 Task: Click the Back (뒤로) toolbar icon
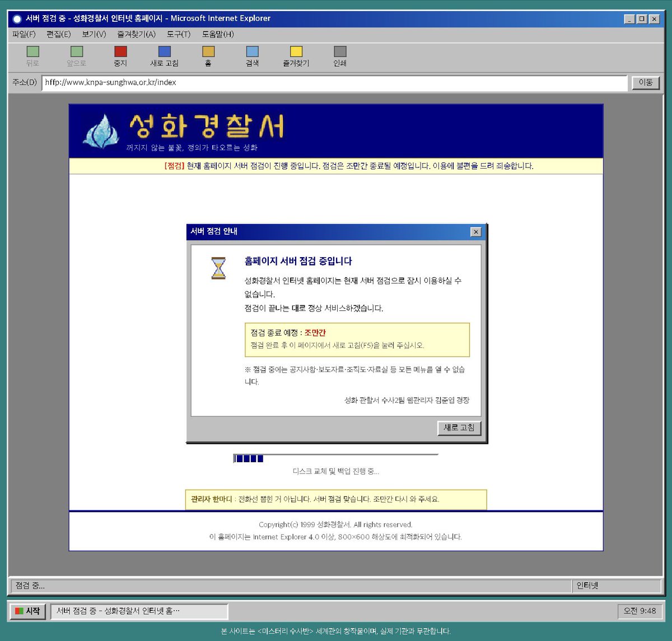(33, 52)
